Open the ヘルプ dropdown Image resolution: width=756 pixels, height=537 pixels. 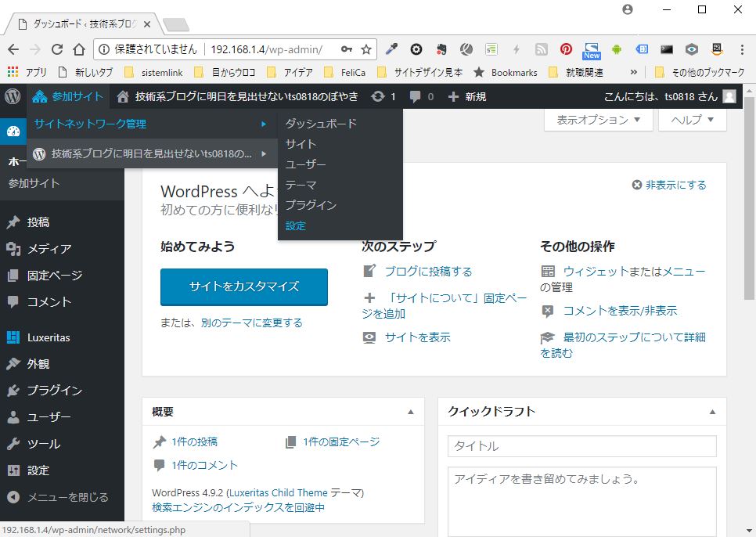[x=692, y=120]
